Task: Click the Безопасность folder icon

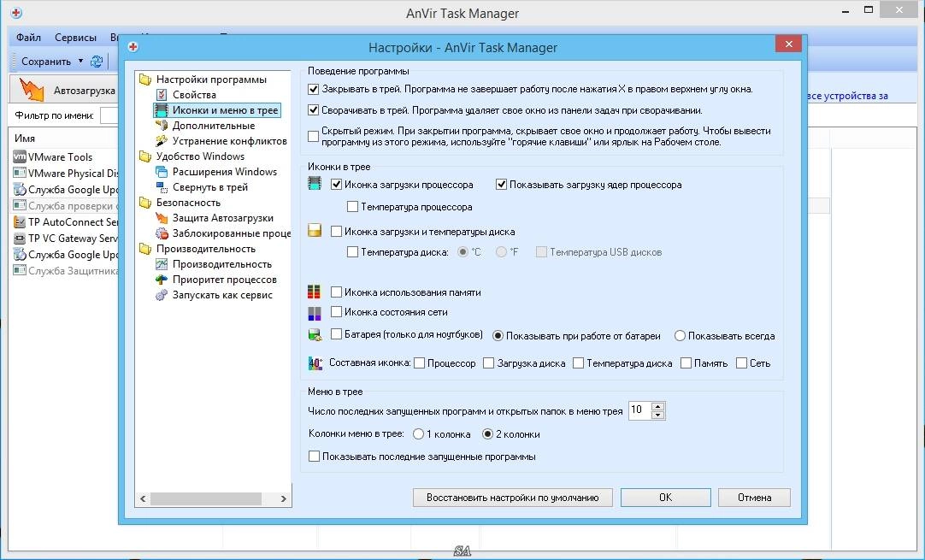Action: 145,203
